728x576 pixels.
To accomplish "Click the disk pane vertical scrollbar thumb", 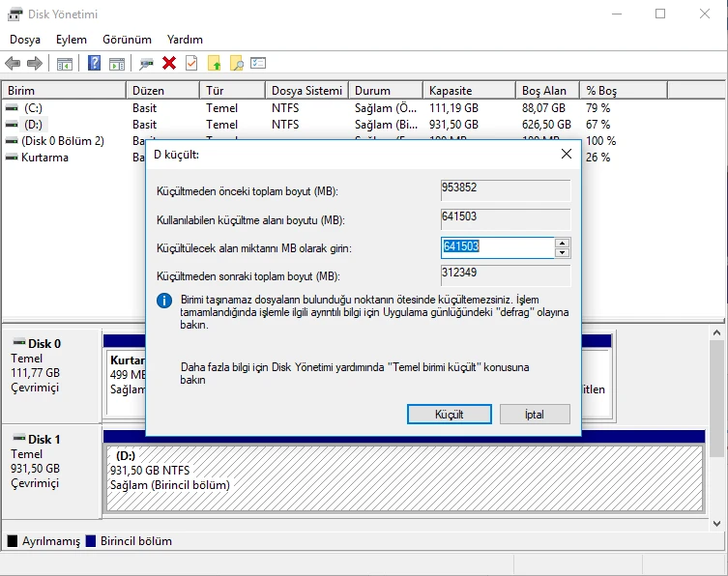I will pyautogui.click(x=716, y=399).
